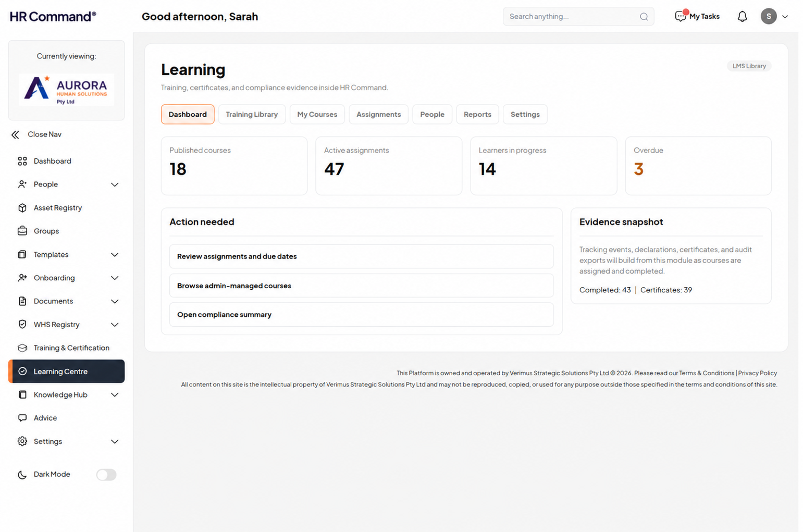Expand the sidebar Settings chevron
This screenshot has height=532, width=803.
click(x=115, y=441)
